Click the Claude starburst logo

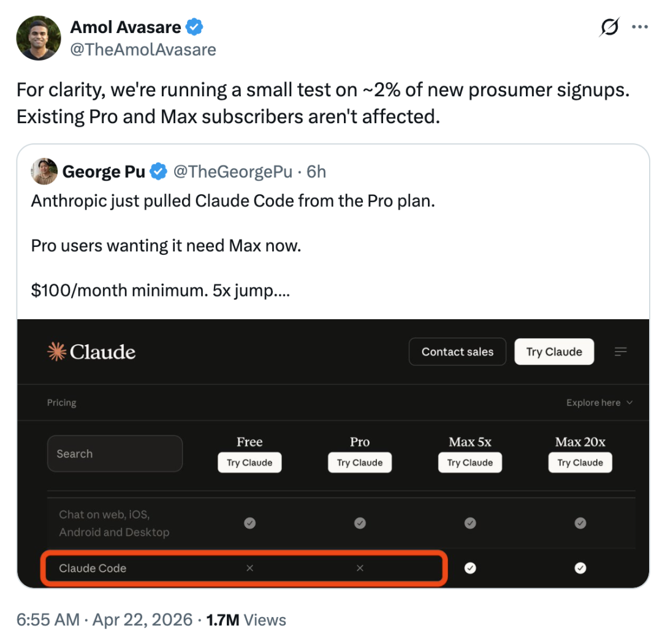[56, 352]
